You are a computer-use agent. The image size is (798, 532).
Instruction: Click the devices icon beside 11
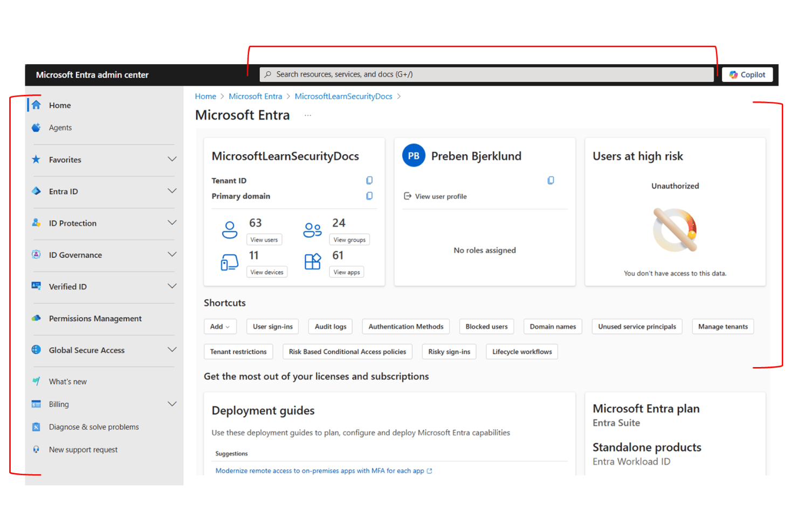coord(230,262)
